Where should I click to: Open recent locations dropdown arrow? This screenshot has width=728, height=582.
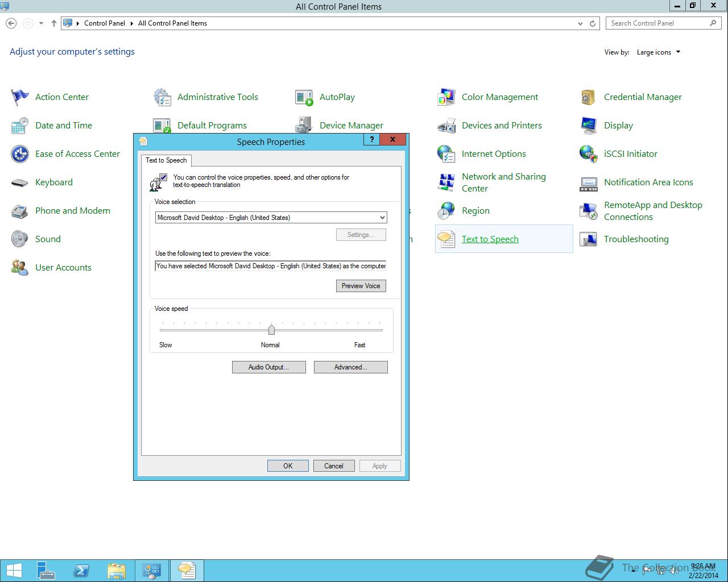point(41,23)
